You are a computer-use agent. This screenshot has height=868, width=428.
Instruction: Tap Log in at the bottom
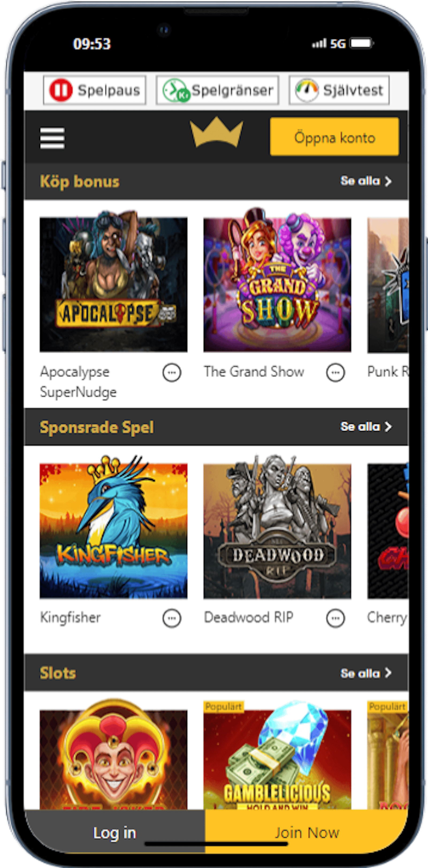pos(114,833)
